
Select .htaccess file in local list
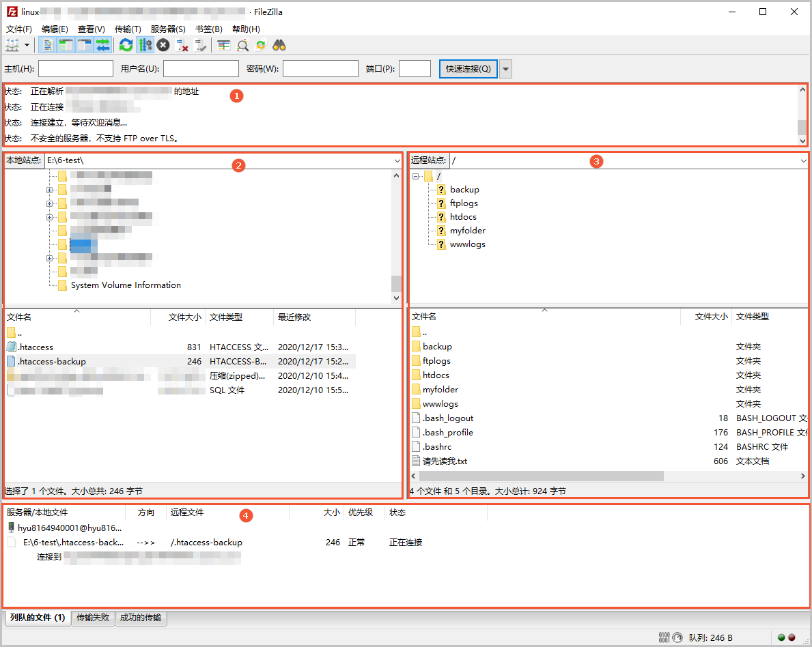181,347
